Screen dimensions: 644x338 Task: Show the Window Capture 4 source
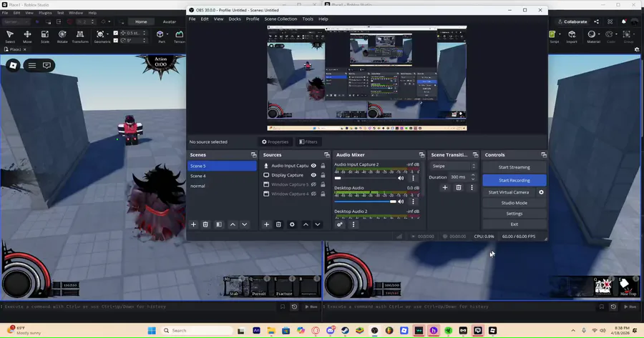coord(313,194)
